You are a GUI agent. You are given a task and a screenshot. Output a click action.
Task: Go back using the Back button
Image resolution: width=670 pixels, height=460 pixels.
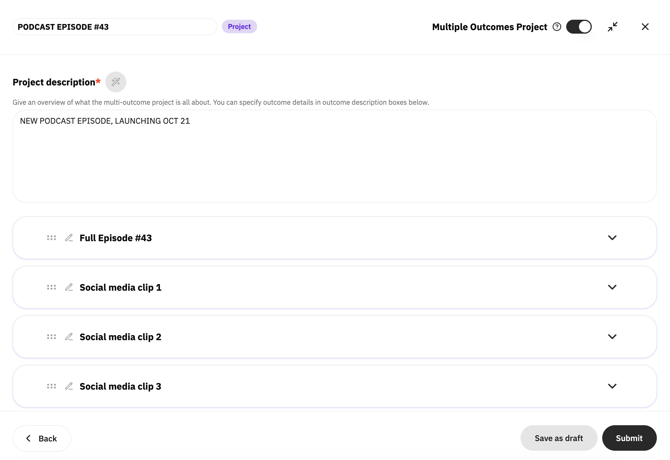coord(42,439)
